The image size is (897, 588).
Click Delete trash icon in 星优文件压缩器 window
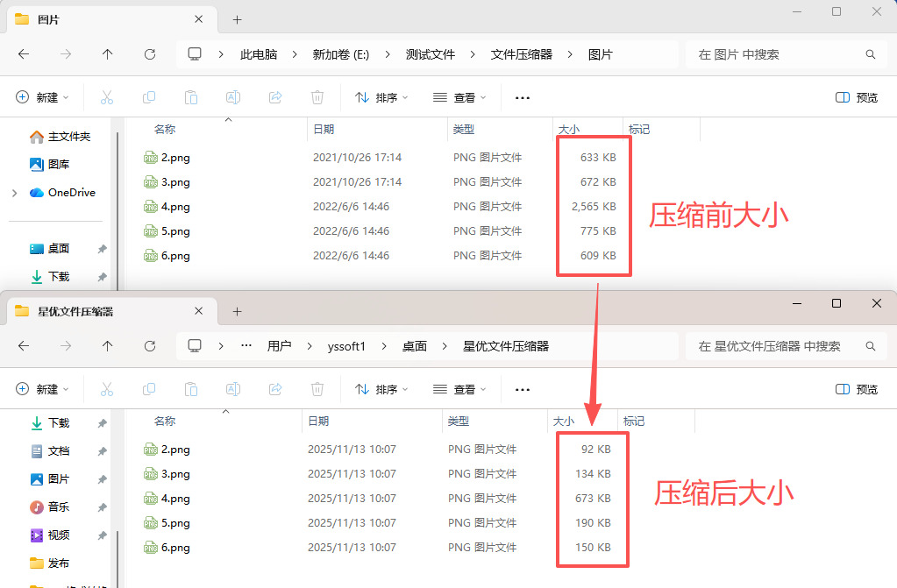(317, 390)
